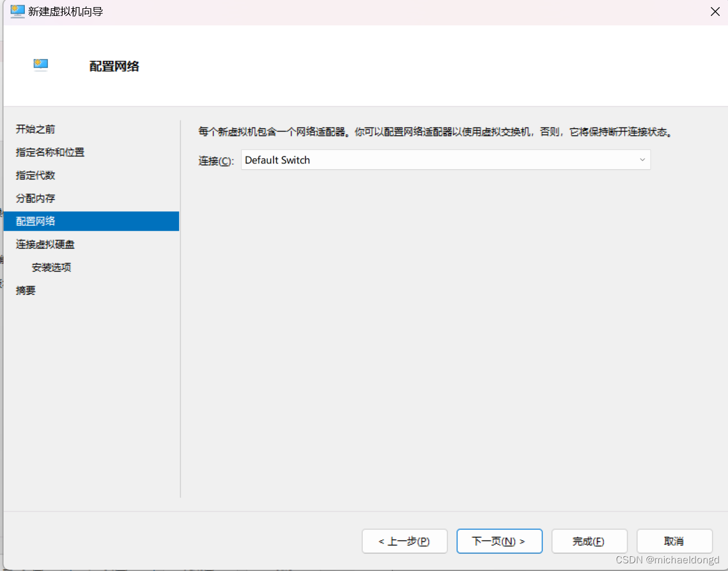Click 完成(F) to finish the wizard
The width and height of the screenshot is (728, 571).
coord(589,541)
